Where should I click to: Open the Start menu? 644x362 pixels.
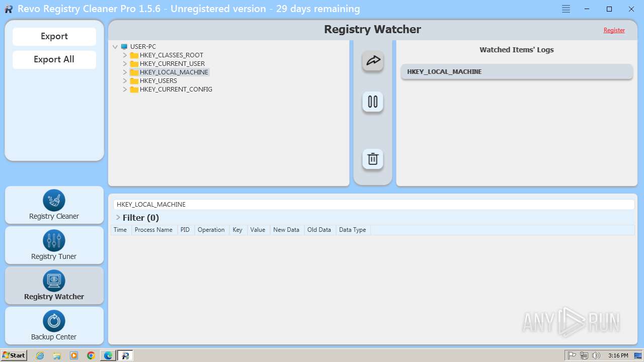pos(14,355)
